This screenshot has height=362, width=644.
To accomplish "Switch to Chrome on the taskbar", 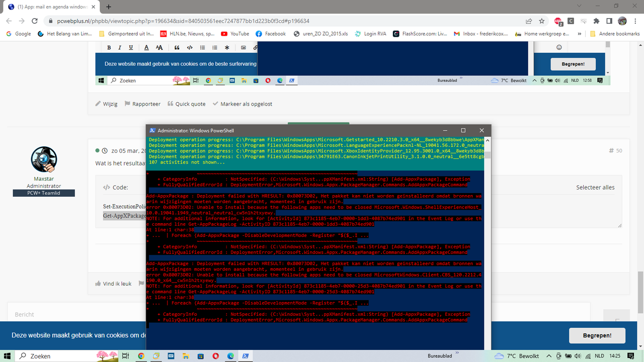I will [x=141, y=356].
